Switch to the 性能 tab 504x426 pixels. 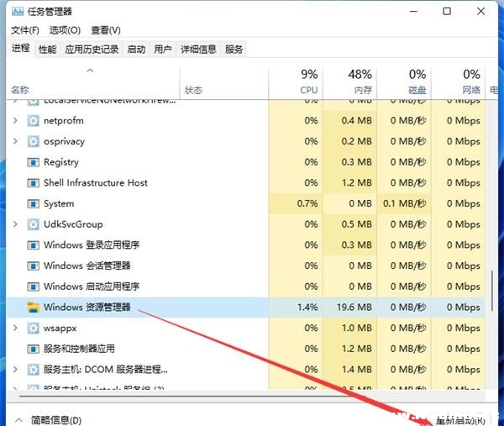point(47,50)
